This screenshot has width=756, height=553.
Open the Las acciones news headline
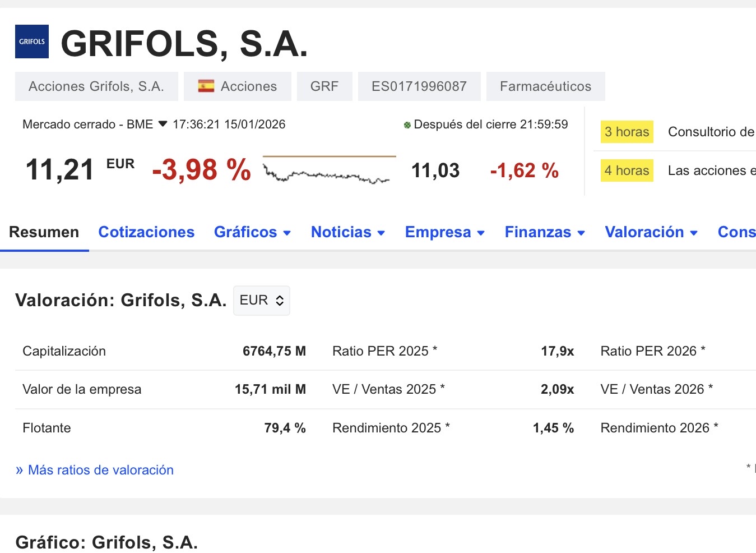coord(711,170)
